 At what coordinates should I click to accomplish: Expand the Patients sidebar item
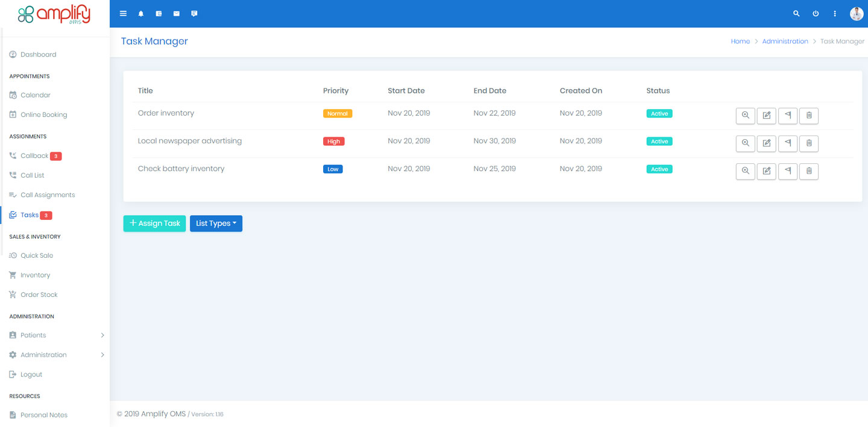coord(33,335)
